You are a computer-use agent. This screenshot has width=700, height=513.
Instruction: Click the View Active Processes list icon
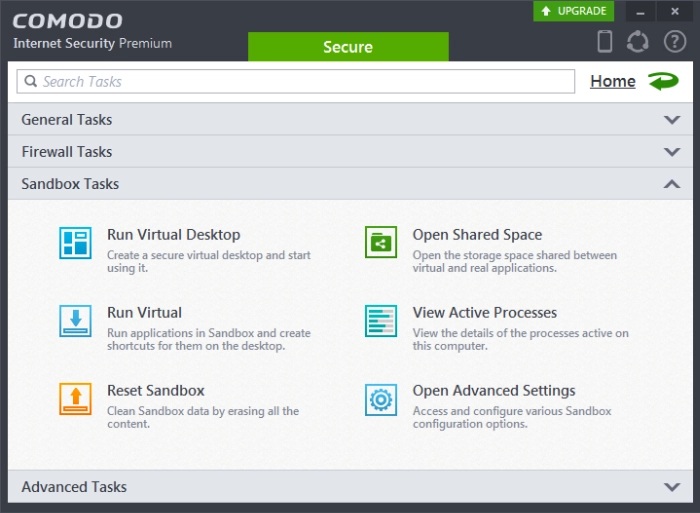381,321
